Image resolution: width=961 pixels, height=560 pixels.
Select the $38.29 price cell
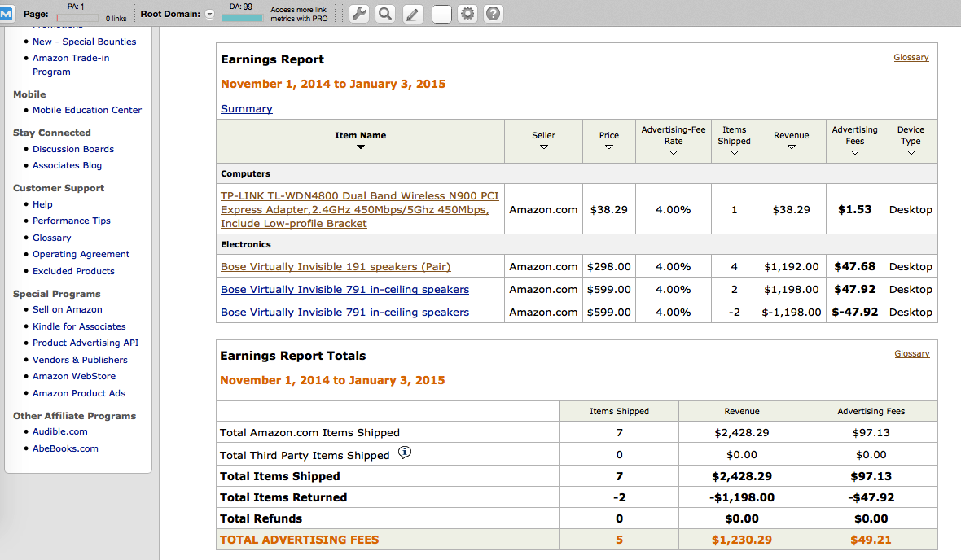(x=608, y=209)
